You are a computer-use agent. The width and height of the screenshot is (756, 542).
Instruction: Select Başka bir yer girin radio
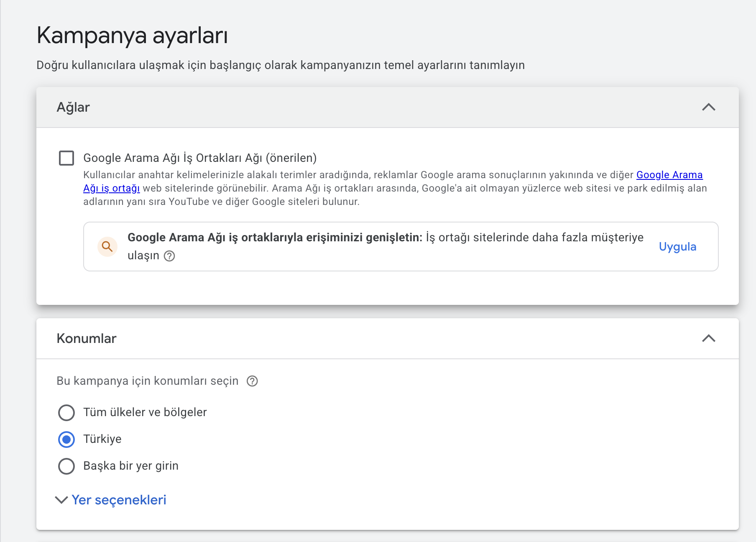pos(66,466)
